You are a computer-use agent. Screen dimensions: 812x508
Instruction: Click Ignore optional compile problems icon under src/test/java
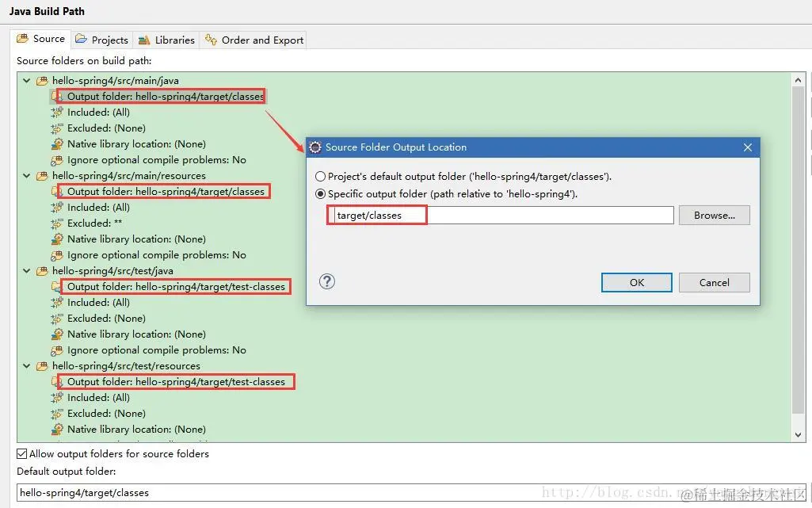57,350
